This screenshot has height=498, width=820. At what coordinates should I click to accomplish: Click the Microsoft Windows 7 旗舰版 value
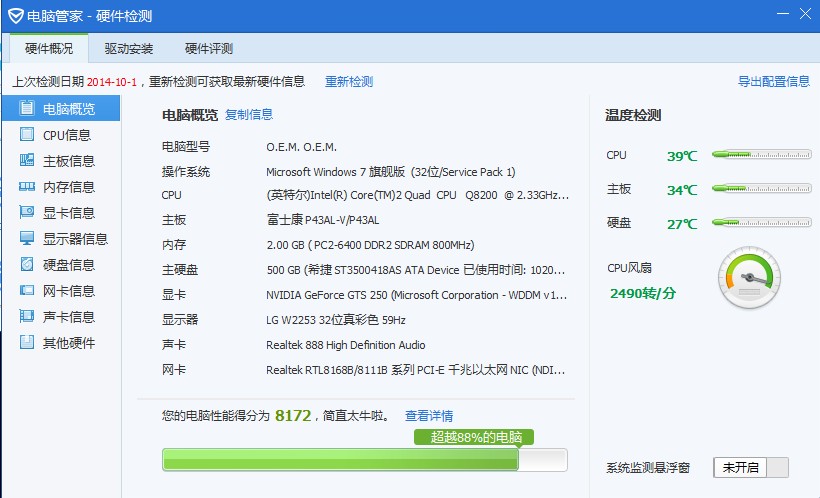point(391,172)
